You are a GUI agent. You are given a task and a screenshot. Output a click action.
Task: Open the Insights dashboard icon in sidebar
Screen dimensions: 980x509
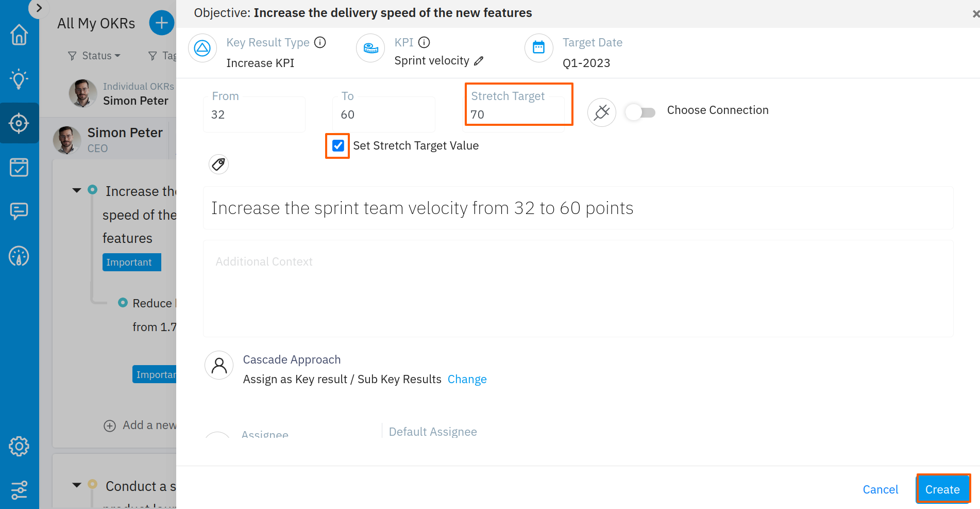19,256
